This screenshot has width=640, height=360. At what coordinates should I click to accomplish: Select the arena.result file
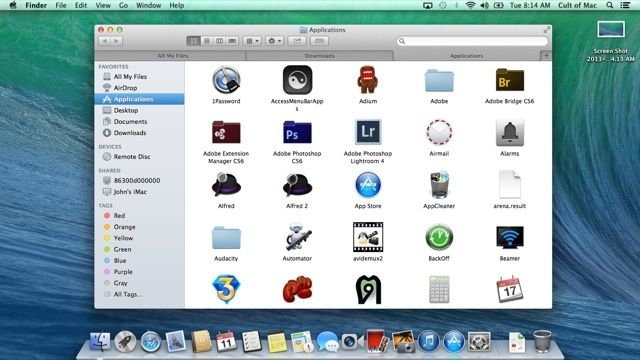[x=510, y=185]
